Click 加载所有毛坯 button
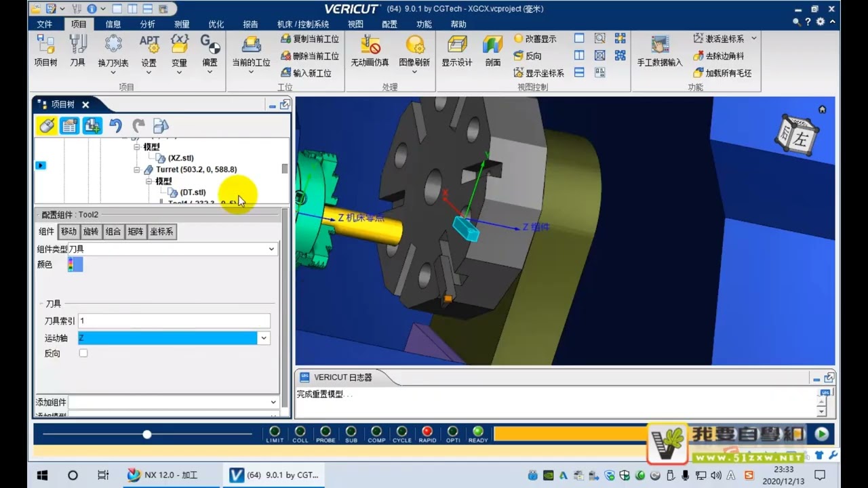The image size is (868, 488). point(722,73)
